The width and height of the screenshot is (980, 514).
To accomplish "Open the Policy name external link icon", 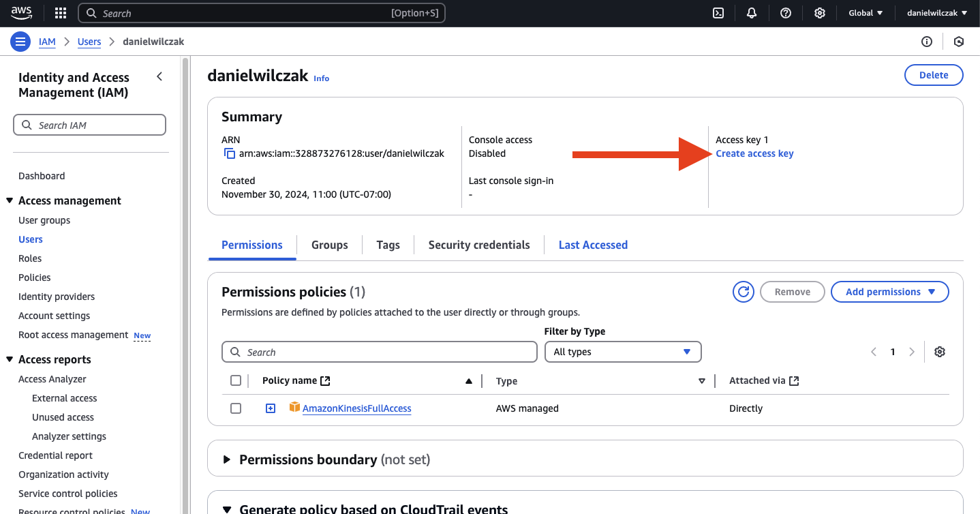I will tap(325, 381).
